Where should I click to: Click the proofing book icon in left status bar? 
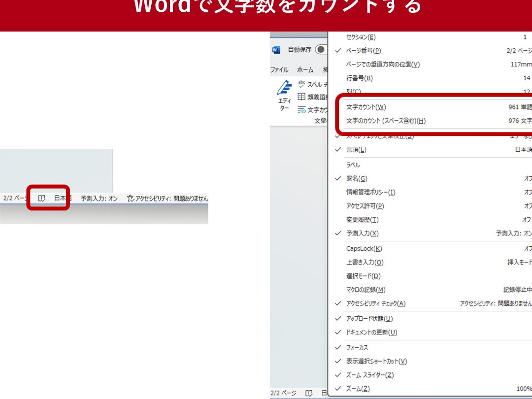tap(42, 198)
